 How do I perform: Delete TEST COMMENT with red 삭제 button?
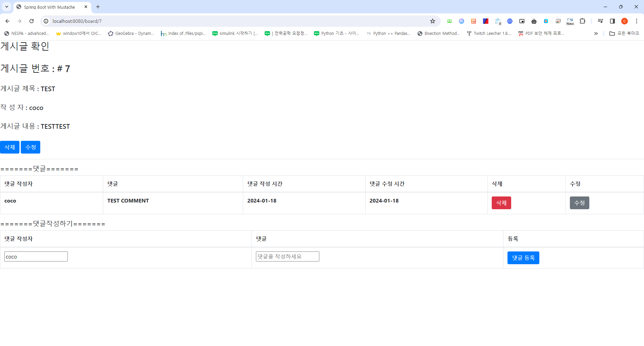(501, 203)
